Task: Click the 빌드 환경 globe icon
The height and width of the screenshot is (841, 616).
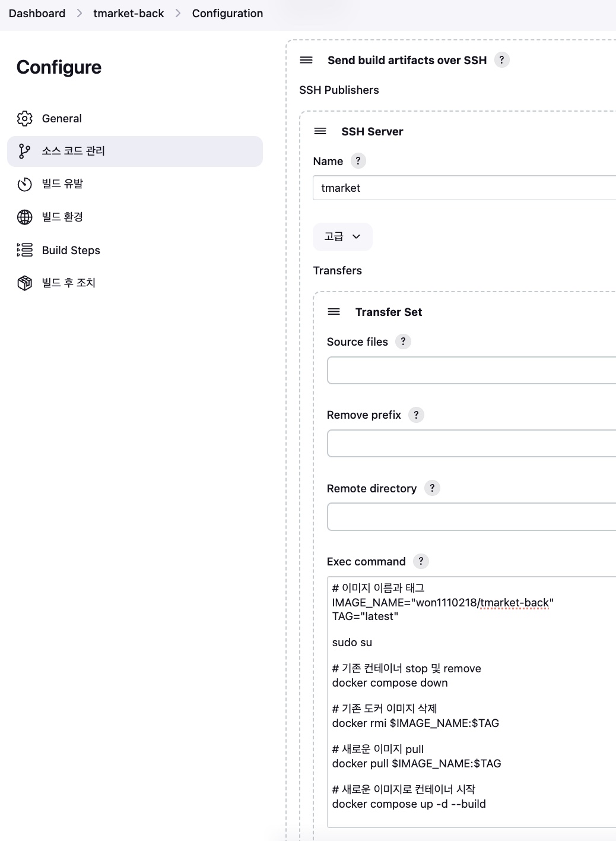Action: tap(24, 217)
